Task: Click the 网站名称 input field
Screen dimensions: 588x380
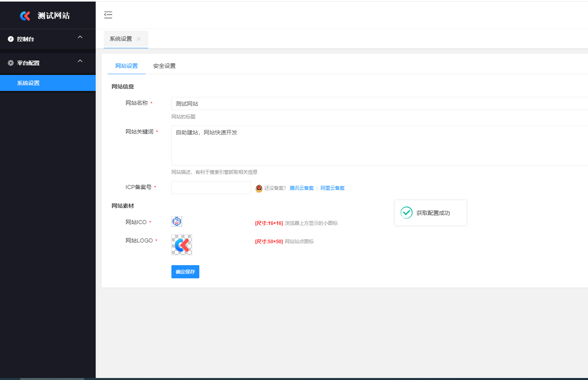Action: [380, 104]
